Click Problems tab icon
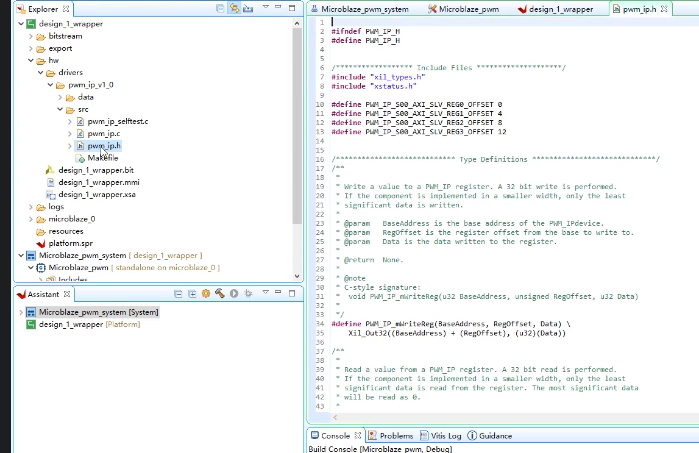699x453 pixels. tap(372, 435)
